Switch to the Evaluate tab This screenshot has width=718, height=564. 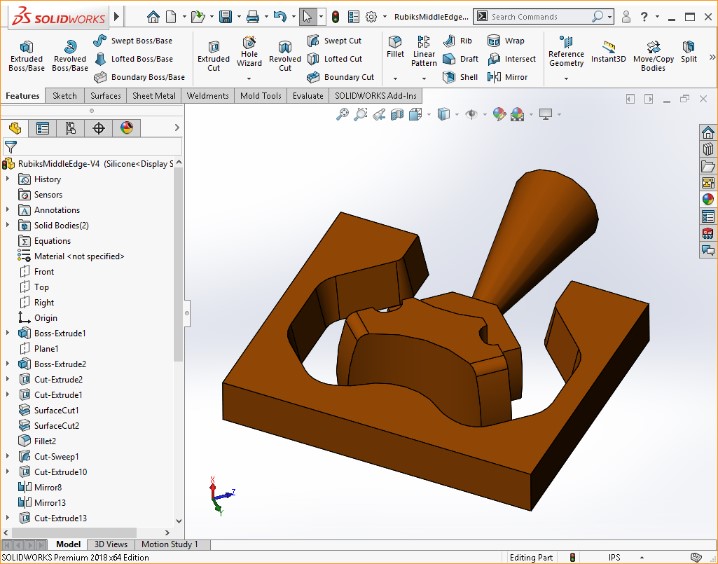point(308,96)
